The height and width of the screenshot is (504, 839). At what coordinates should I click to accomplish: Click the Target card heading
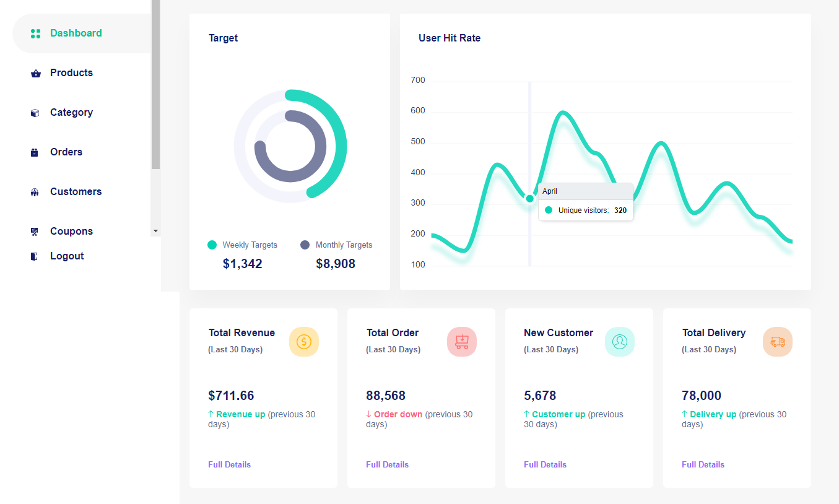pos(224,38)
